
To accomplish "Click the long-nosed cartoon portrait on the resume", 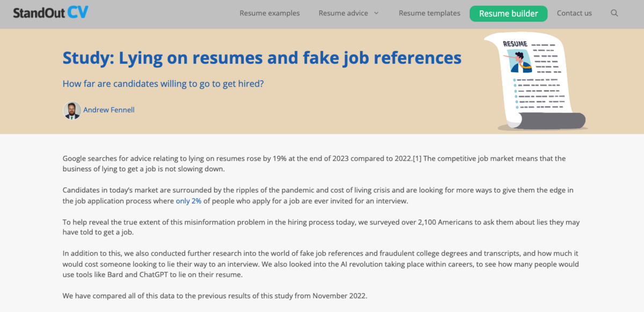I will point(519,62).
